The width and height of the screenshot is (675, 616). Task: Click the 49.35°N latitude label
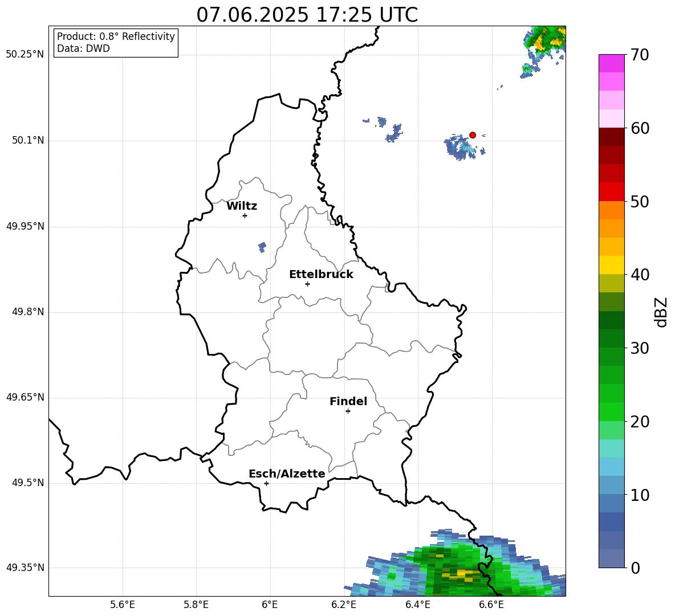pyautogui.click(x=25, y=568)
